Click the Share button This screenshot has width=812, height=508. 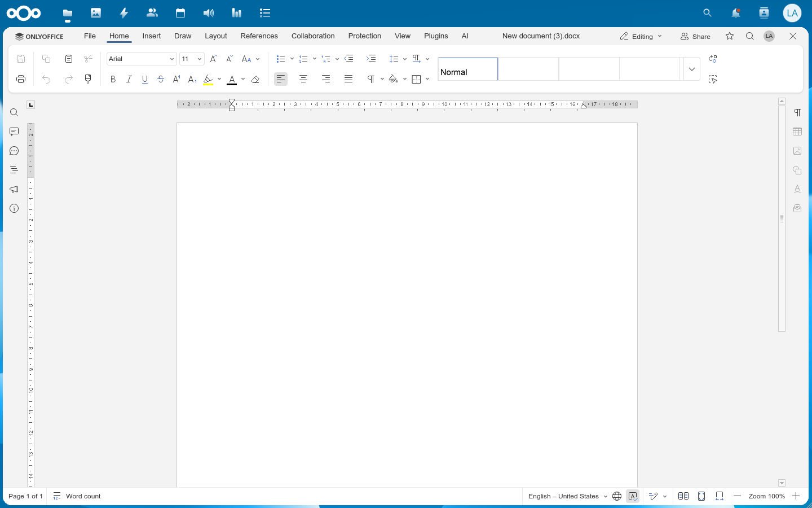coord(695,36)
